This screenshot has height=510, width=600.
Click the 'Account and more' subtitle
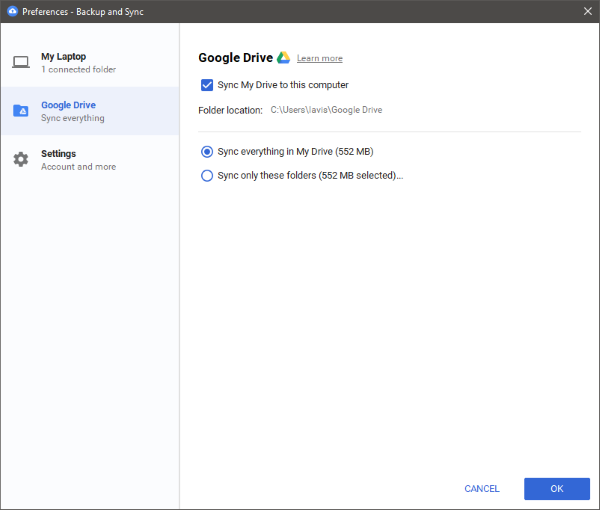click(78, 167)
